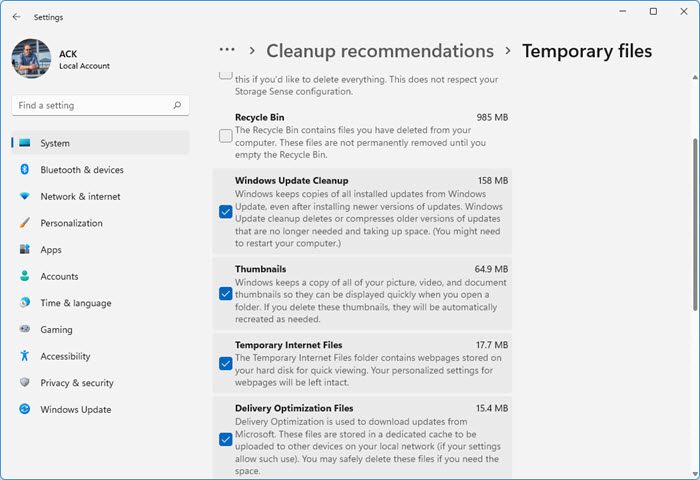Screen dimensions: 700x480
Task: Click the back arrow icon
Action: pos(16,17)
